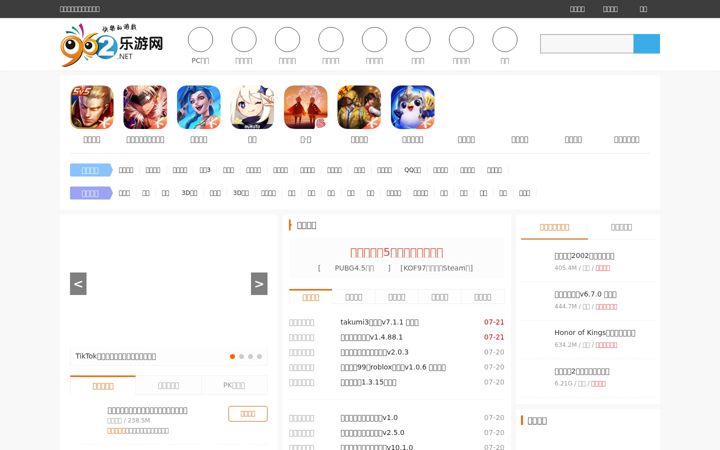Switch to the PK tab
Viewport: 720px width, 450px height.
234,385
